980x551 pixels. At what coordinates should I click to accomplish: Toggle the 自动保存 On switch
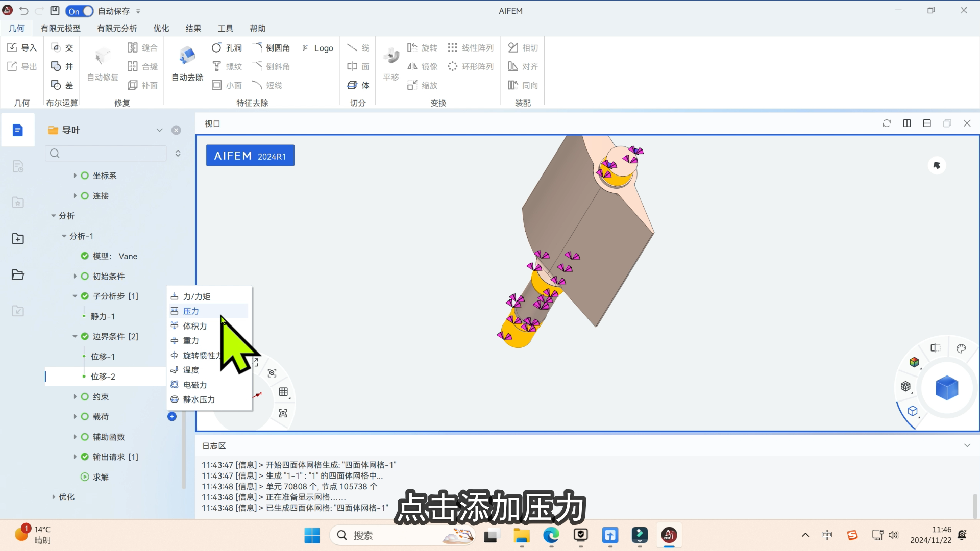[80, 11]
